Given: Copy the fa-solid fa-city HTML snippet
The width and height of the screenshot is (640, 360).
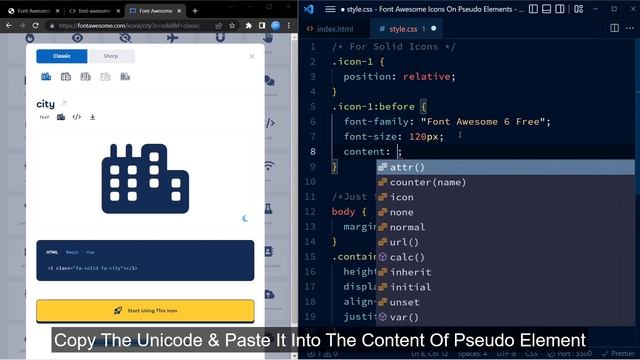Looking at the screenshot, I should click(x=92, y=268).
